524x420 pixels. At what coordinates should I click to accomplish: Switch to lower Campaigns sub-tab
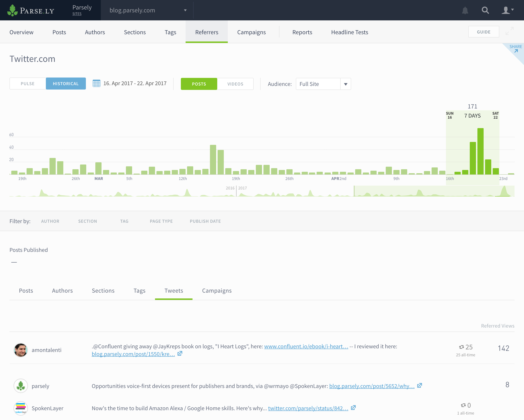pyautogui.click(x=217, y=291)
